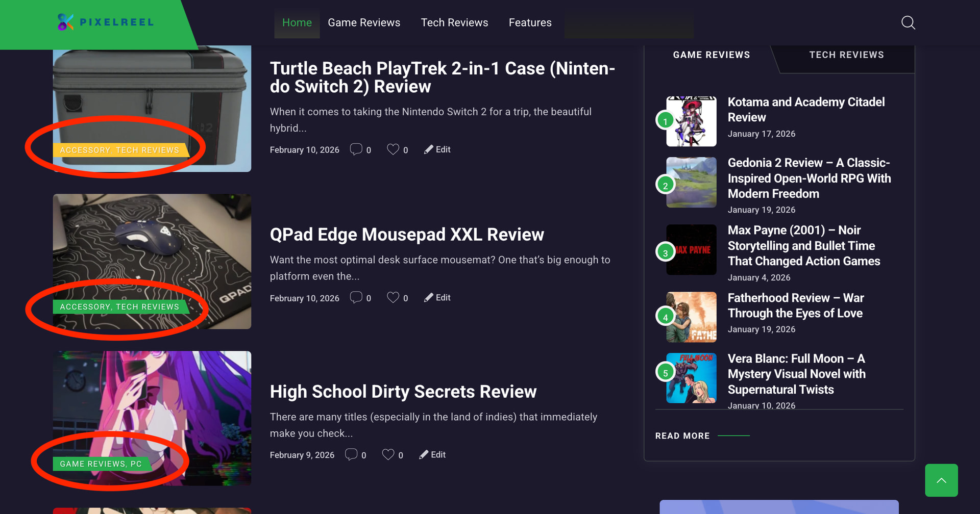Switch to Tech Reviews sidebar tab
Screen dimensions: 980x514
tap(846, 55)
